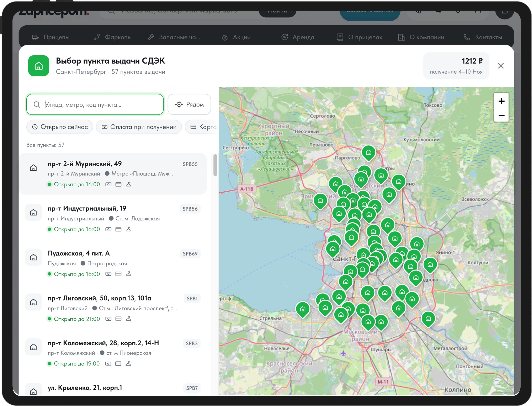Click card payment icon in Лиговский row
The image size is (532, 406).
coord(118,319)
